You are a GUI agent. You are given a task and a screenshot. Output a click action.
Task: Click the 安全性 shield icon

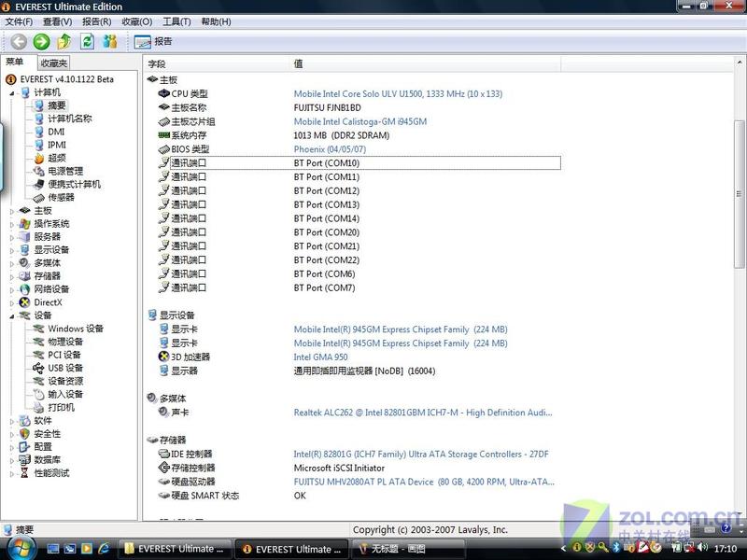(25, 434)
